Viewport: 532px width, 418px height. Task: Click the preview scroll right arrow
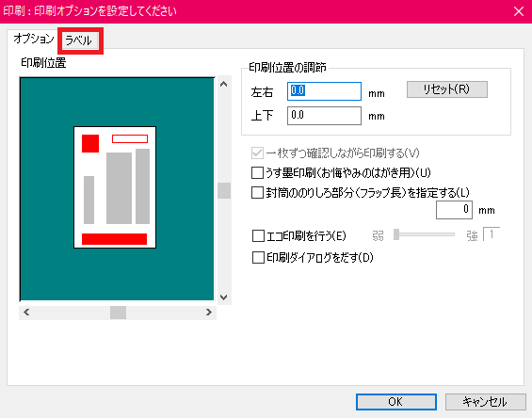[x=209, y=313]
